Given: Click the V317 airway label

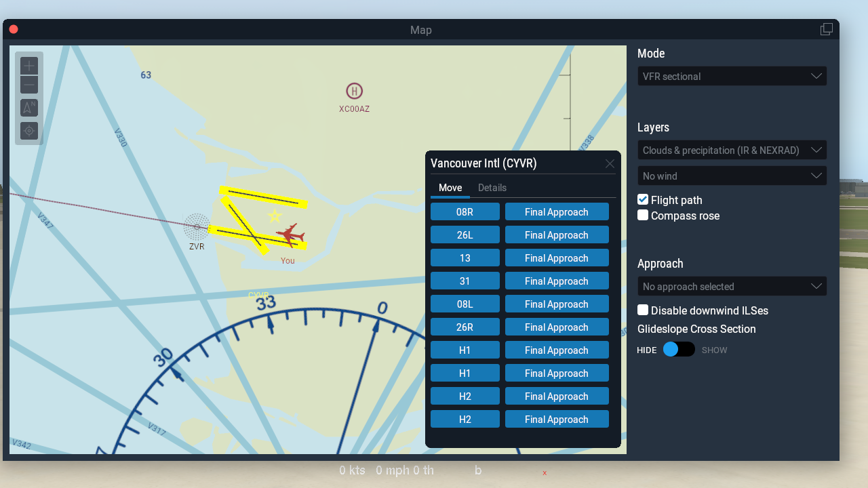Looking at the screenshot, I should point(157,428).
